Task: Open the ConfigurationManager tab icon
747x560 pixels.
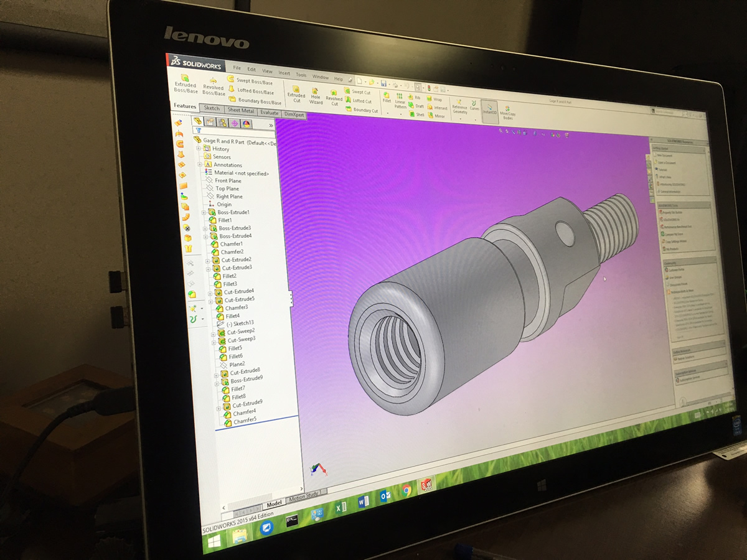Action: click(222, 123)
